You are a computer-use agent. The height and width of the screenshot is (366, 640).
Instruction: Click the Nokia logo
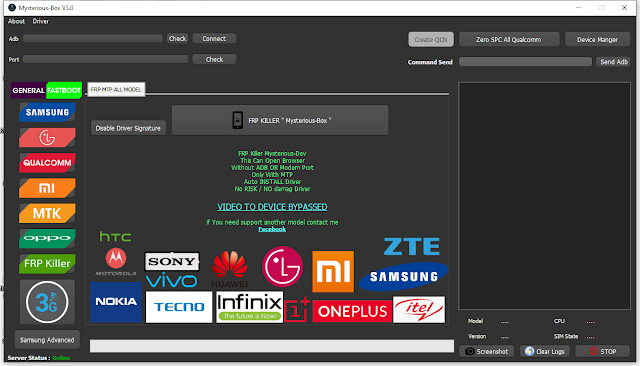(x=116, y=302)
